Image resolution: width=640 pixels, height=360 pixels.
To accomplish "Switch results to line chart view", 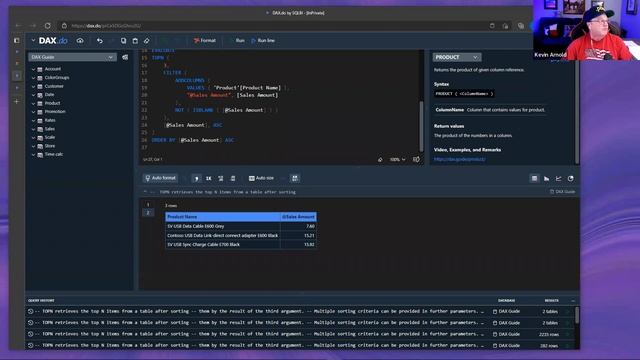I will 558,178.
